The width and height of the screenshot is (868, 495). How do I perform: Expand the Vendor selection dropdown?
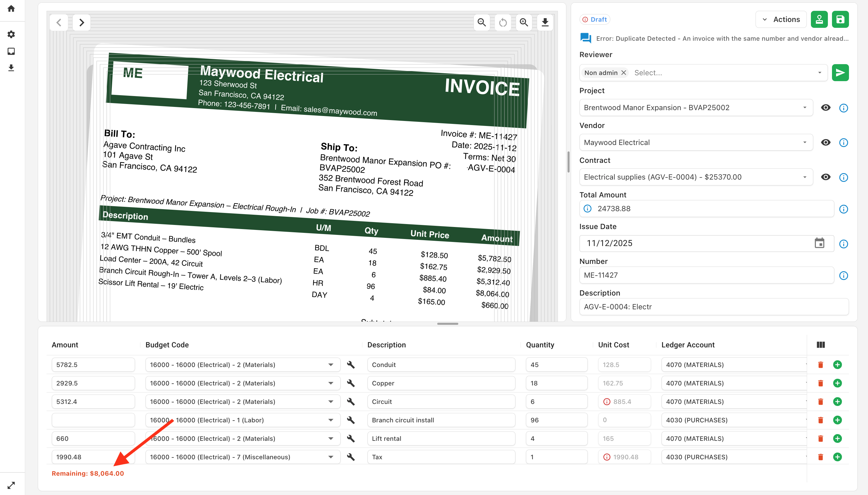pyautogui.click(x=805, y=142)
